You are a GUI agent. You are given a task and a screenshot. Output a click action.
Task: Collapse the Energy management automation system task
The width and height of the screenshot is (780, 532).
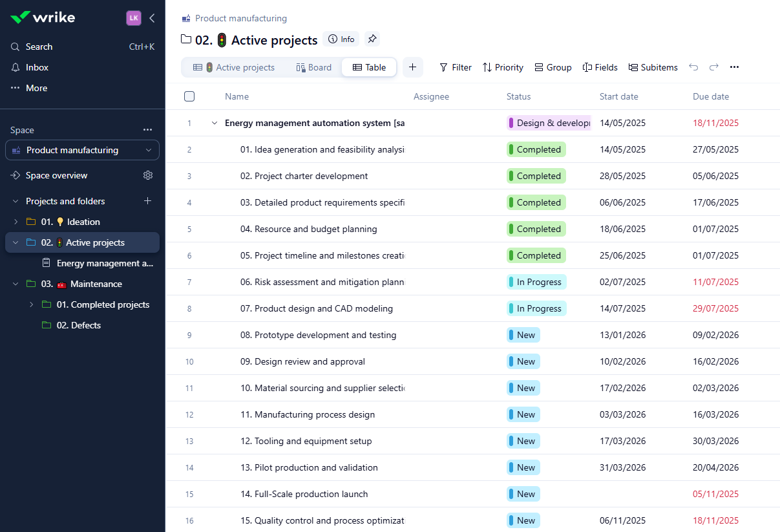click(214, 122)
